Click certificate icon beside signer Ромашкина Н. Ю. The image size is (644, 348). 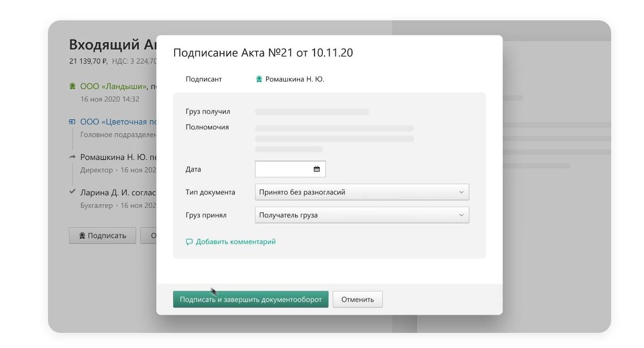coord(259,79)
